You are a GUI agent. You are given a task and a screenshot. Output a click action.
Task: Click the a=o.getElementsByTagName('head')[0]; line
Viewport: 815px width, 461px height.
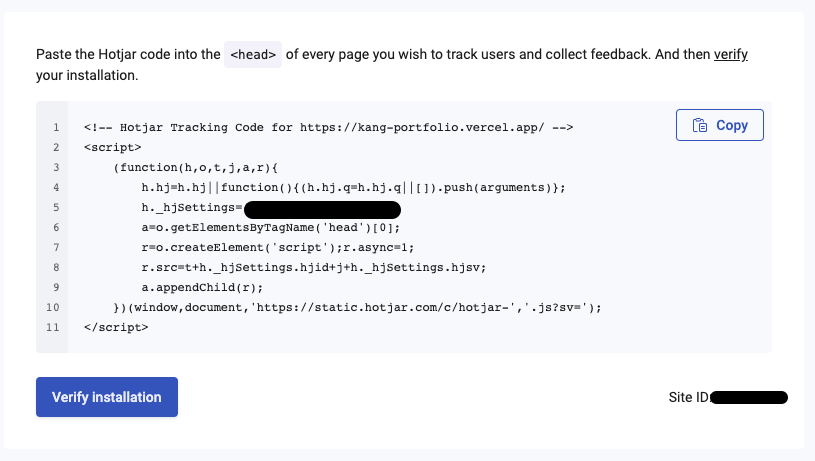270,227
